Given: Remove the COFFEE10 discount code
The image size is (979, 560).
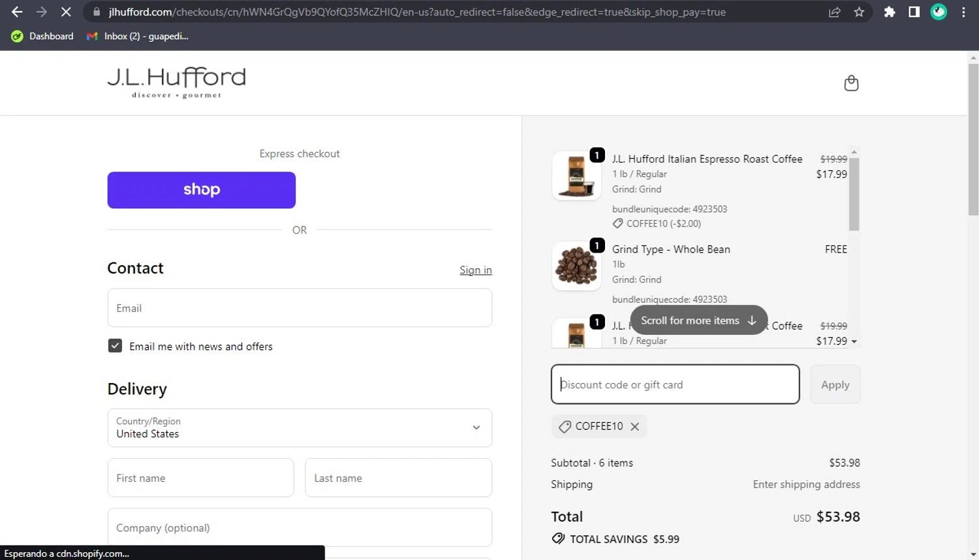Looking at the screenshot, I should tap(634, 426).
